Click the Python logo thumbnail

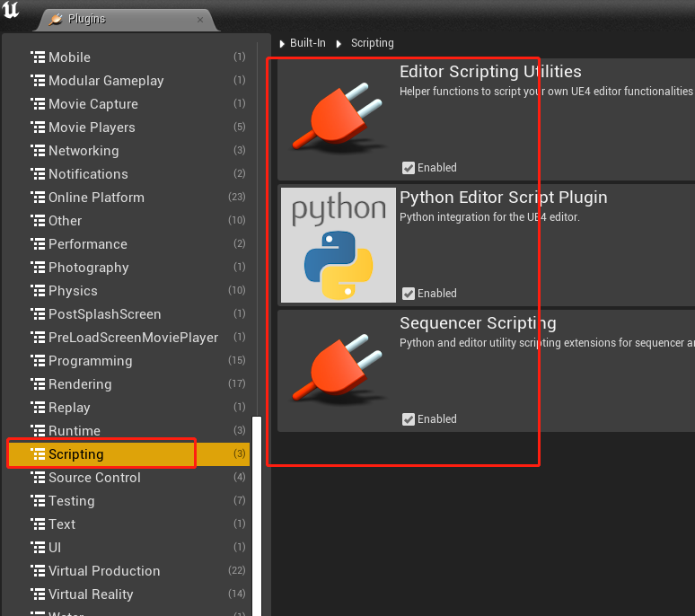point(339,245)
